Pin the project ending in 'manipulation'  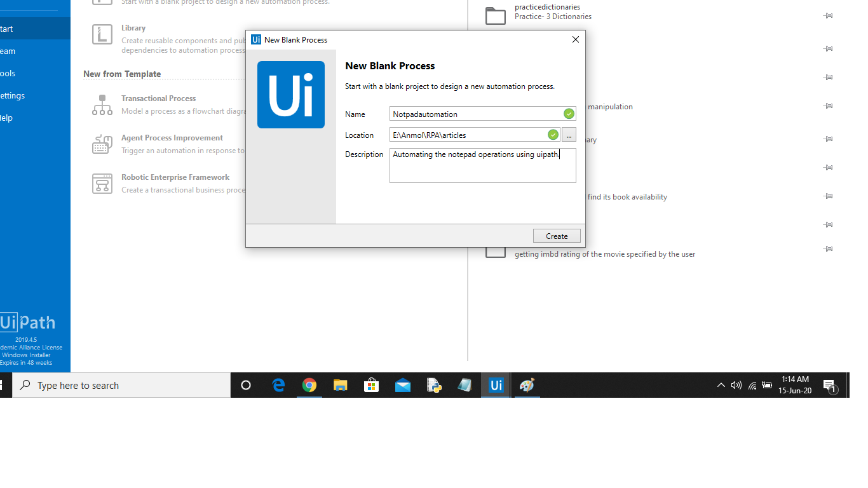coord(828,106)
